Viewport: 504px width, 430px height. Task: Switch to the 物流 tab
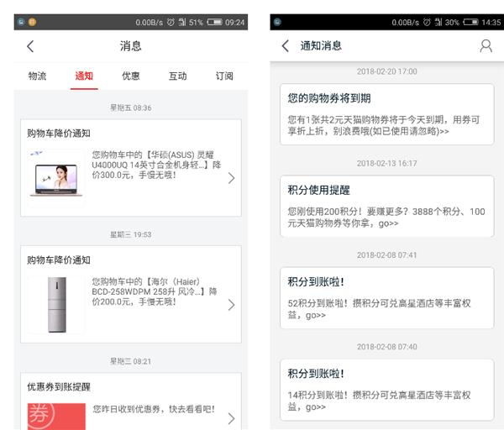(x=37, y=76)
